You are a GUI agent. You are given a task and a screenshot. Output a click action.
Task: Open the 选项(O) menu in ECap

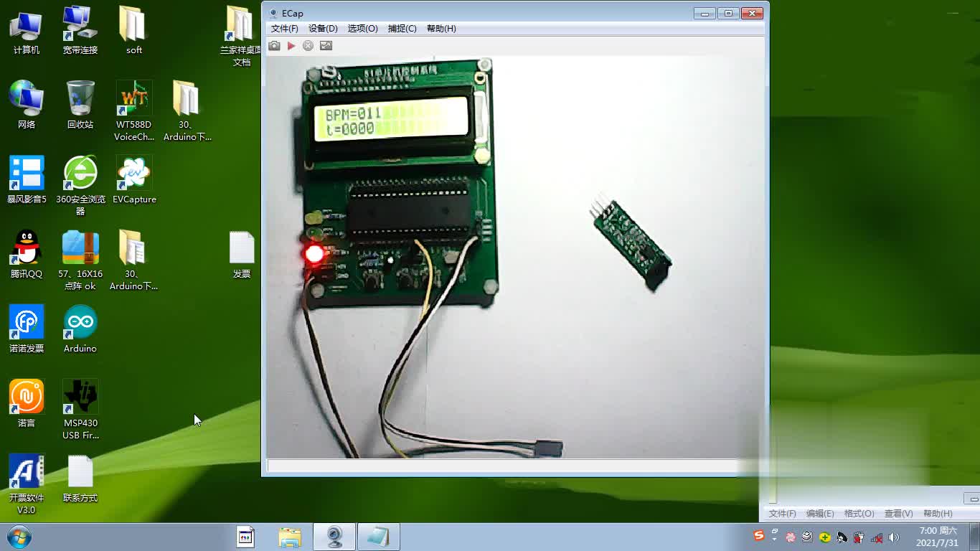point(362,29)
